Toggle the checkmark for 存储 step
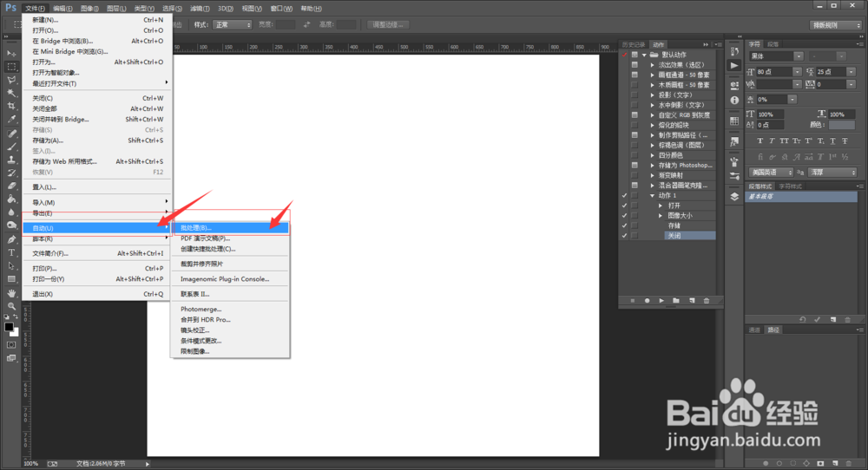Image resolution: width=868 pixels, height=470 pixels. pyautogui.click(x=624, y=225)
